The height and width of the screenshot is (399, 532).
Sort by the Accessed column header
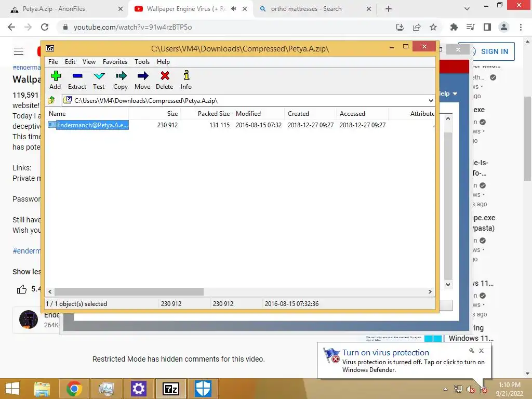coord(362,114)
